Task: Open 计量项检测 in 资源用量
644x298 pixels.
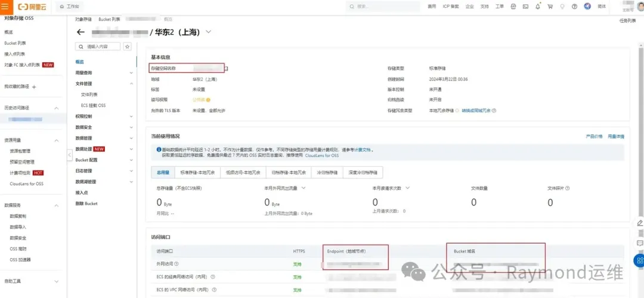Action: pos(20,173)
